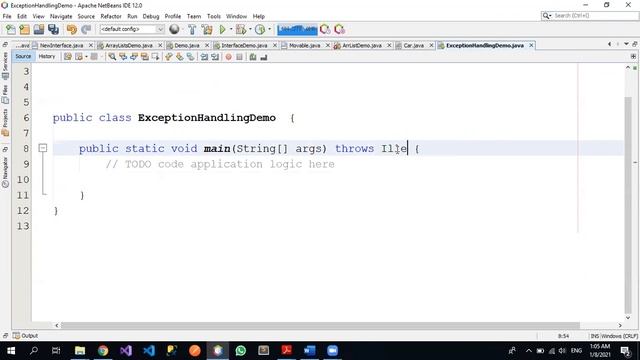
Task: Close the Movable.java tab
Action: (327, 45)
